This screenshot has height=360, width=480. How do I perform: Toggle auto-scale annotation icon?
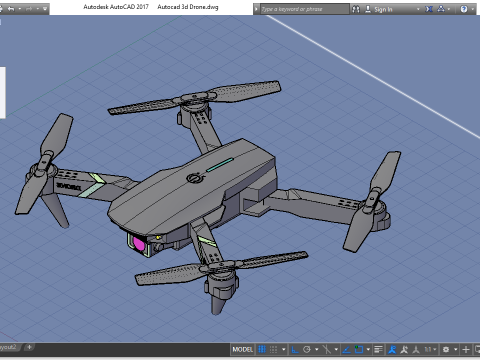point(404,349)
